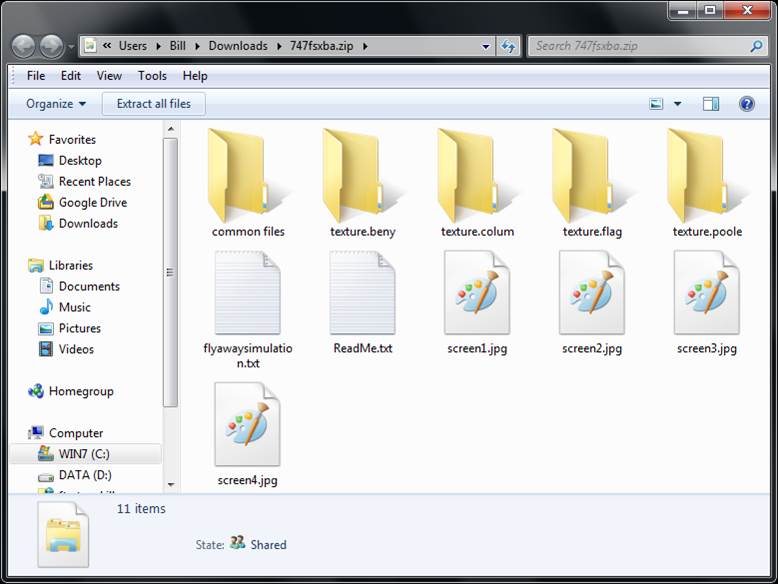Open the Organize dropdown menu
The height and width of the screenshot is (584, 778).
[56, 104]
